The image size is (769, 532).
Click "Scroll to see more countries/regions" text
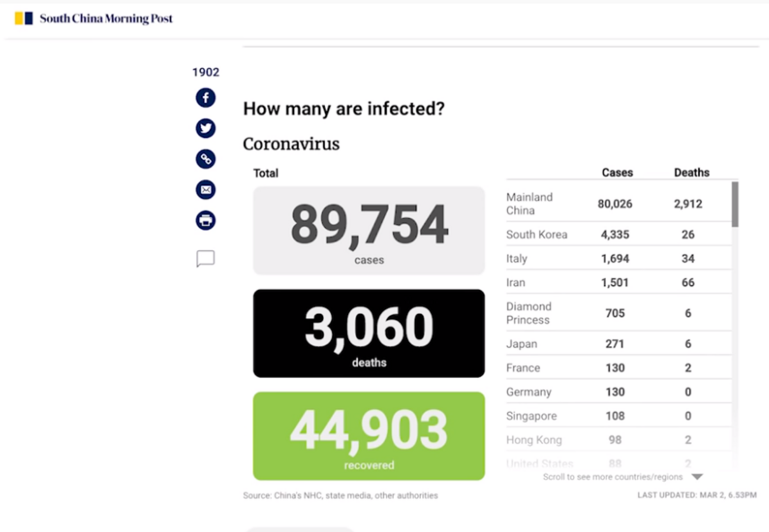(613, 477)
